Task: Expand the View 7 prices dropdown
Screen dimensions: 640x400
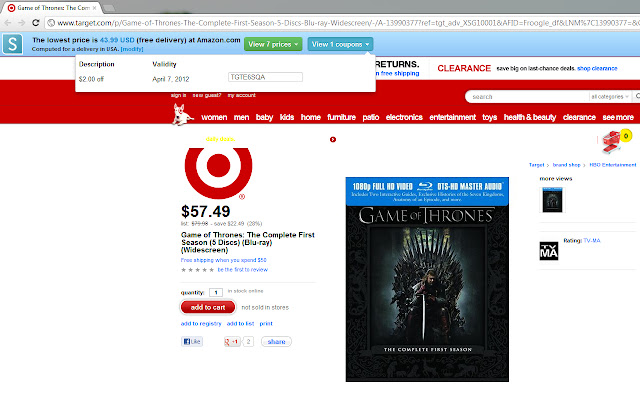Action: point(273,44)
